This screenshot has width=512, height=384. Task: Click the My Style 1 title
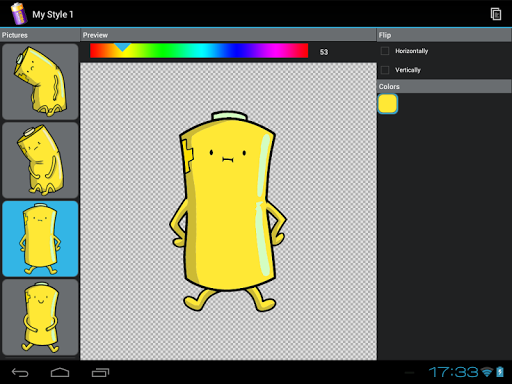pyautogui.click(x=53, y=15)
